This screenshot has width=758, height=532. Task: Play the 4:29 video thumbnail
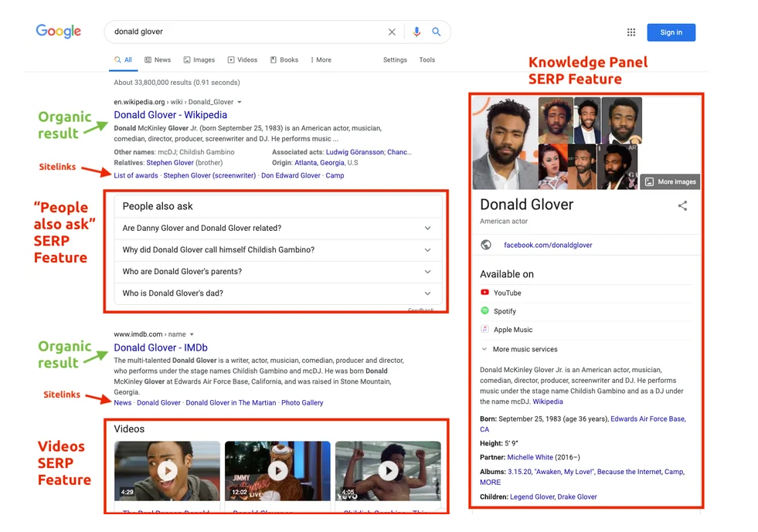point(167,471)
